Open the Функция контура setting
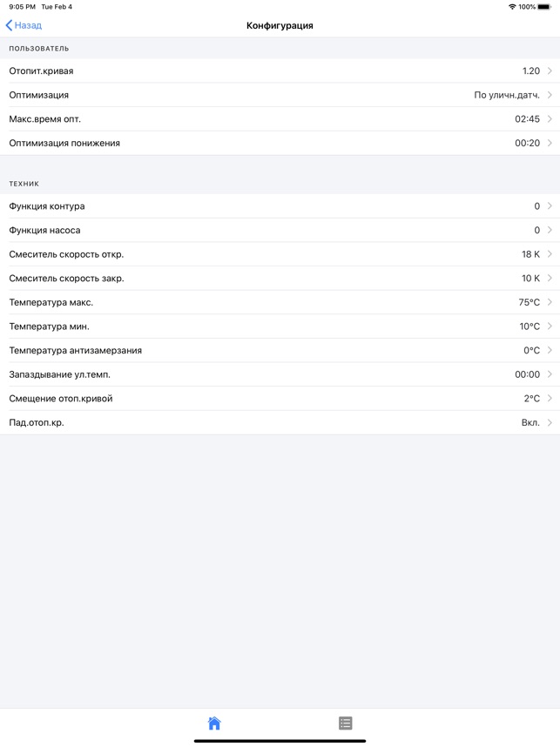 280,206
